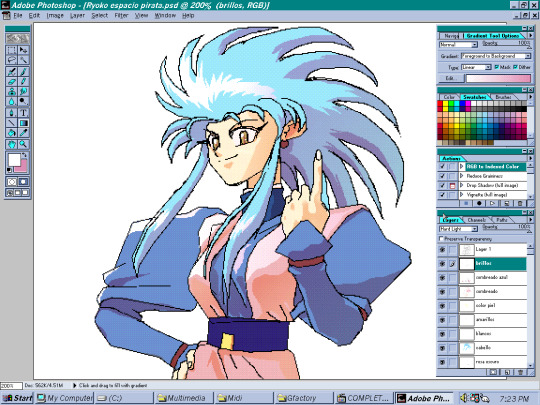Select the Pencil tool

[23, 82]
